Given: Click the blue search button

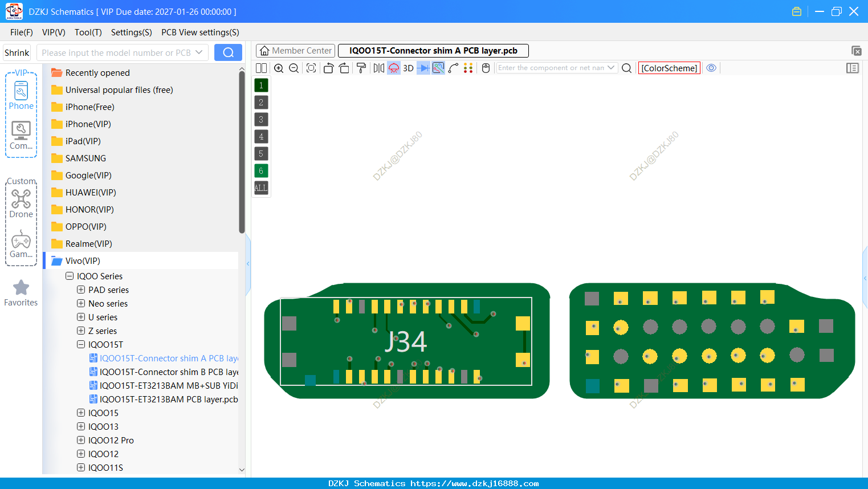Looking at the screenshot, I should point(228,52).
